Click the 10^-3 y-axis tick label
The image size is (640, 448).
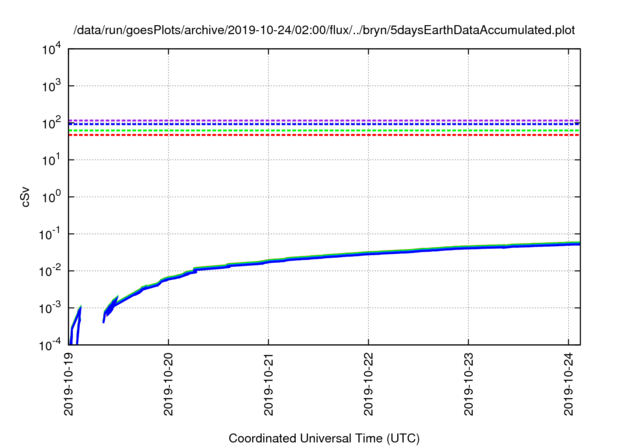[50, 308]
